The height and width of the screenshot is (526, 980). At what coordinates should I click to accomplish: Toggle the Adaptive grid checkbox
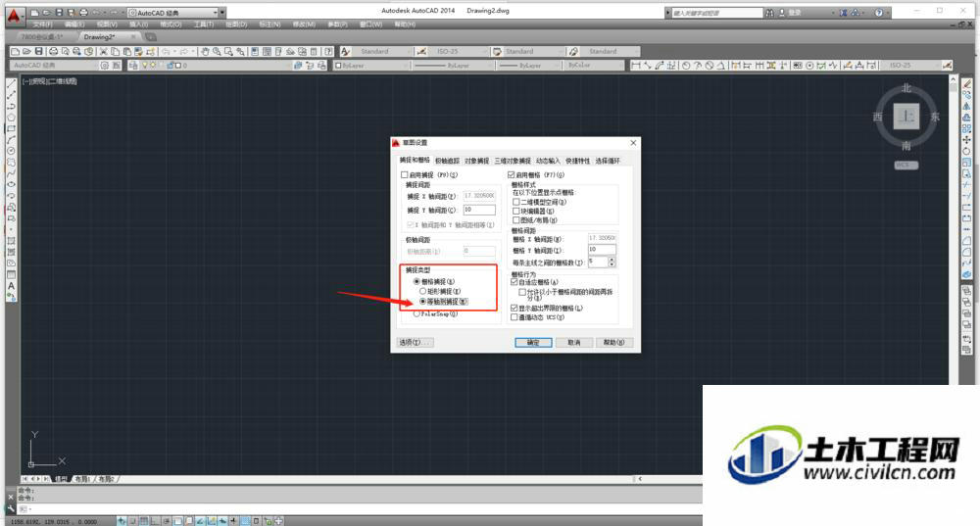tap(514, 282)
